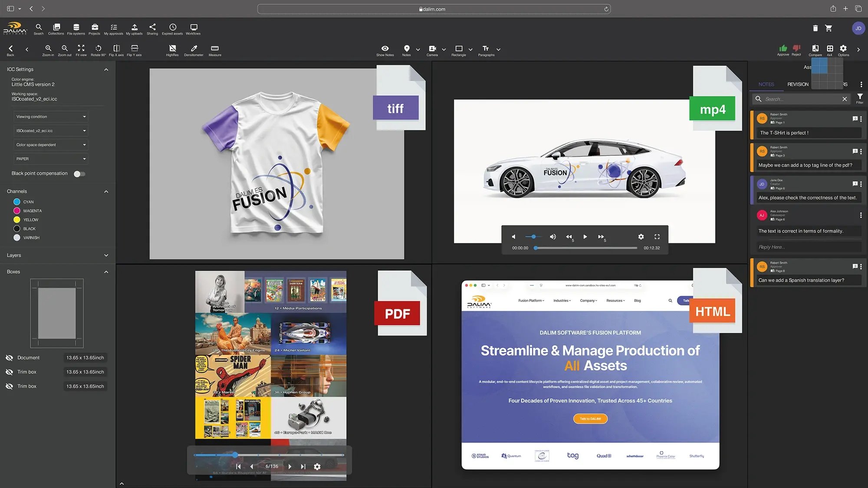The image size is (868, 488).
Task: Open the shopping cart
Action: click(x=829, y=28)
